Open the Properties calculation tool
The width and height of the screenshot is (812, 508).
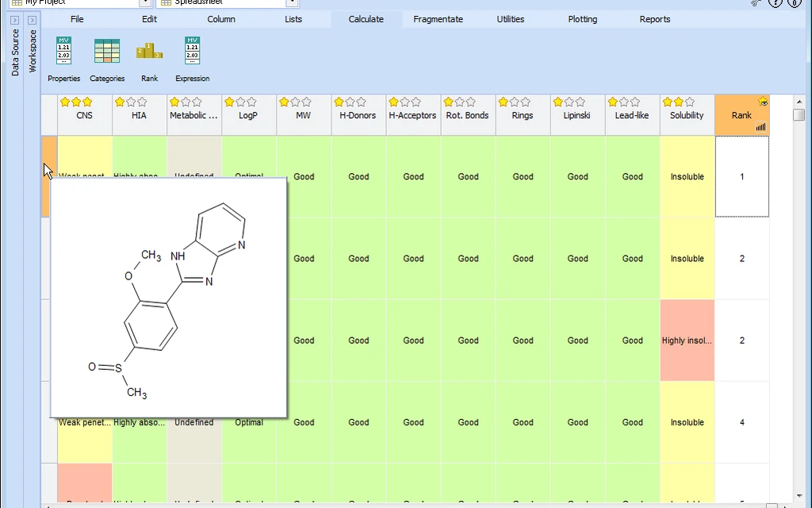[x=63, y=59]
